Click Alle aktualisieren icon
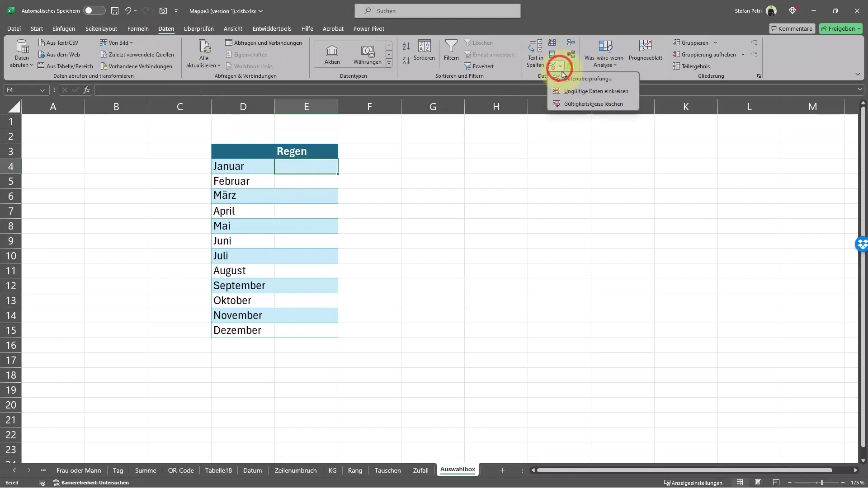868x488 pixels. [204, 46]
